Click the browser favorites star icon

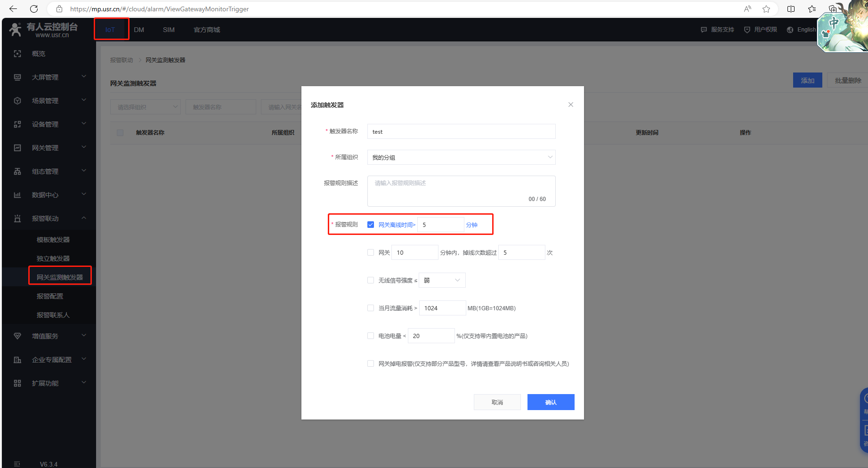(x=766, y=9)
